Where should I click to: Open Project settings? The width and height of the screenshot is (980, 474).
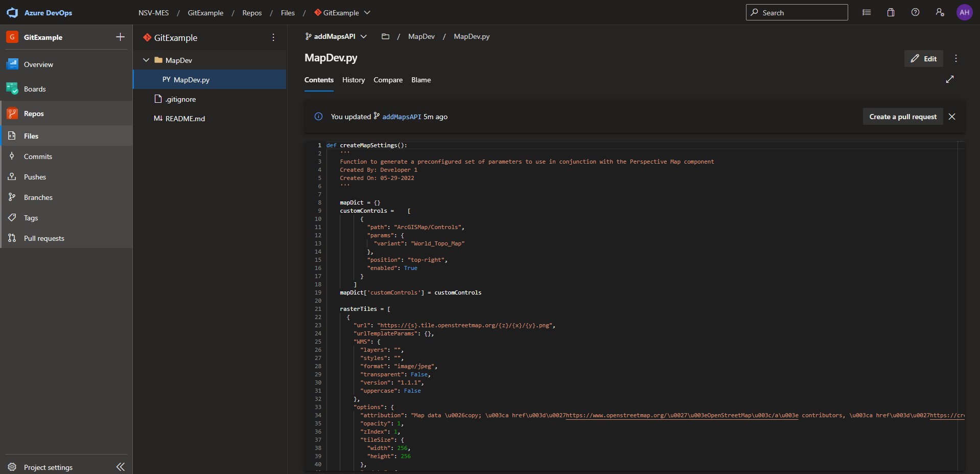pos(49,467)
